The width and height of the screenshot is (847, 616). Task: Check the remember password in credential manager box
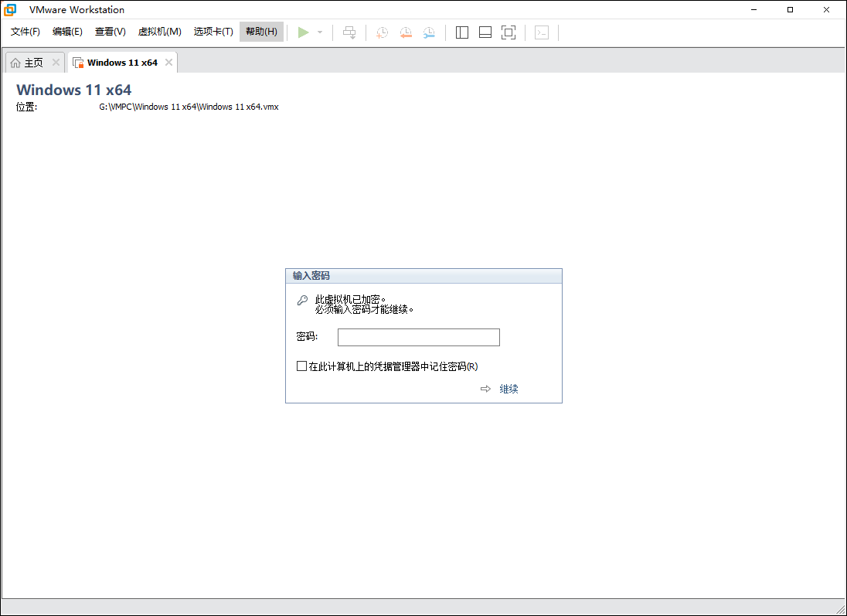(301, 366)
